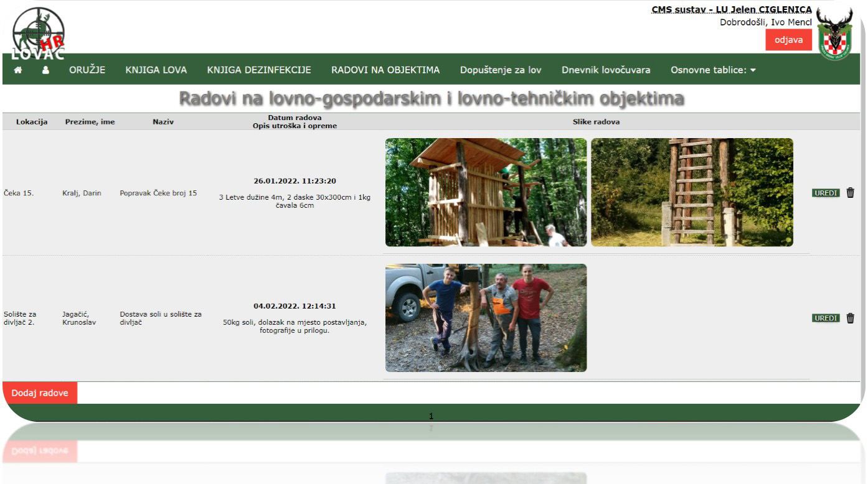Select RADOVI NA OBJEKTIMA in the navbar

pos(385,70)
